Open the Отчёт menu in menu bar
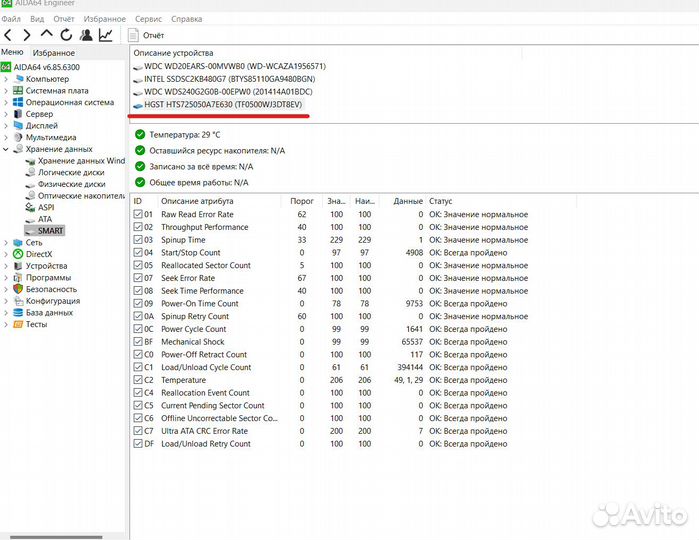 point(64,19)
